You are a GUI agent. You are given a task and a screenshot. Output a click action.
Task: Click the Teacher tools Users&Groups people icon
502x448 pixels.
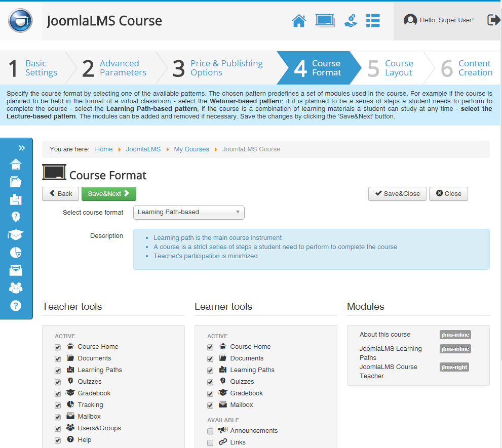coord(70,427)
